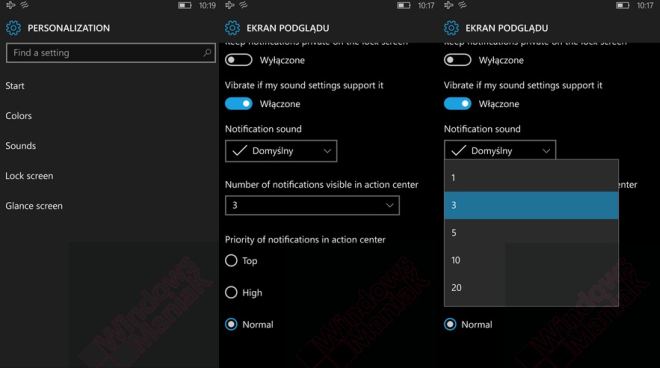Open the Lock screen settings

click(29, 176)
